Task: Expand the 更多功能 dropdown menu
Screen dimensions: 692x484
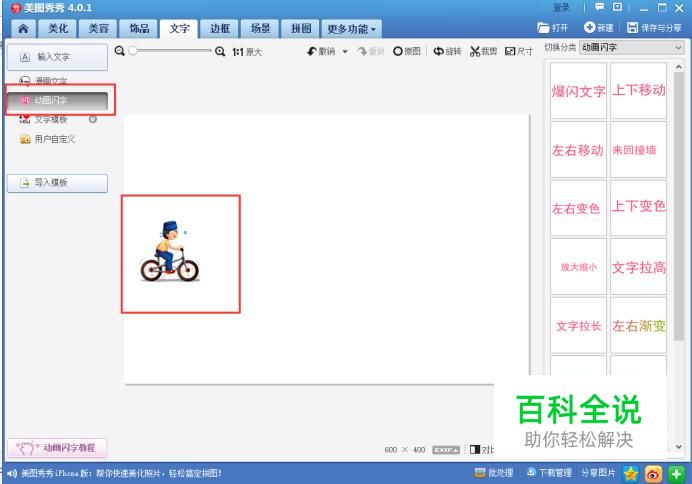Action: click(351, 29)
